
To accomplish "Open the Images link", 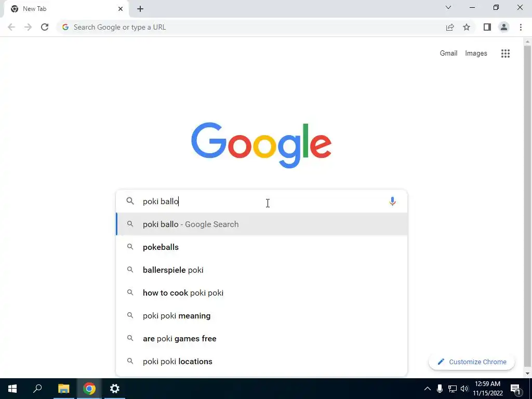I will click(x=476, y=54).
